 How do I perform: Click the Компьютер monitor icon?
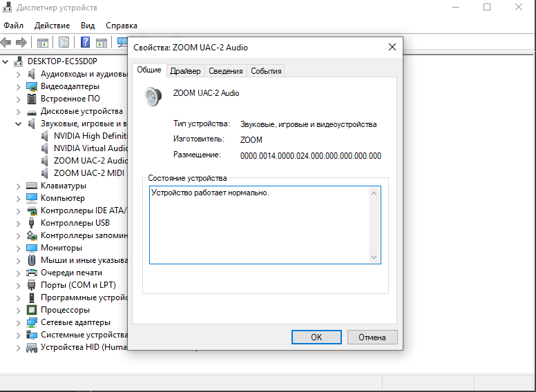click(32, 198)
